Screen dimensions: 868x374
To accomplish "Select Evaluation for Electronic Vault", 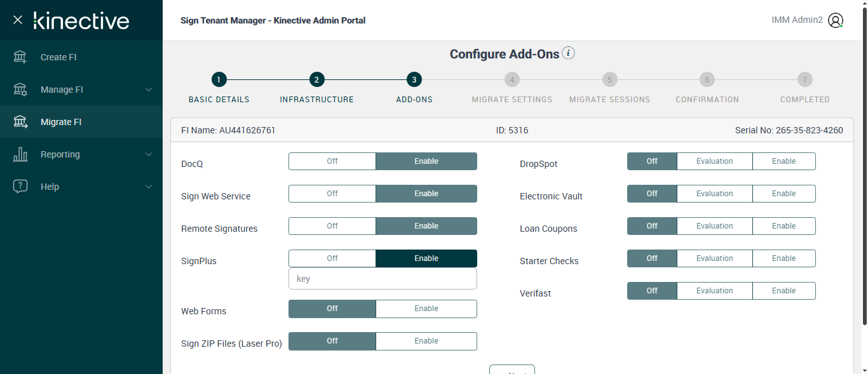I will point(714,194).
